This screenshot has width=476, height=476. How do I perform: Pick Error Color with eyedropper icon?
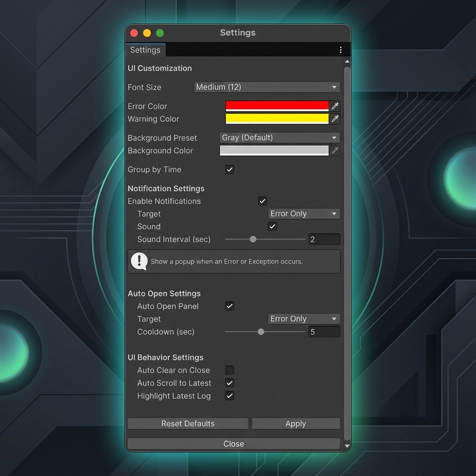335,106
